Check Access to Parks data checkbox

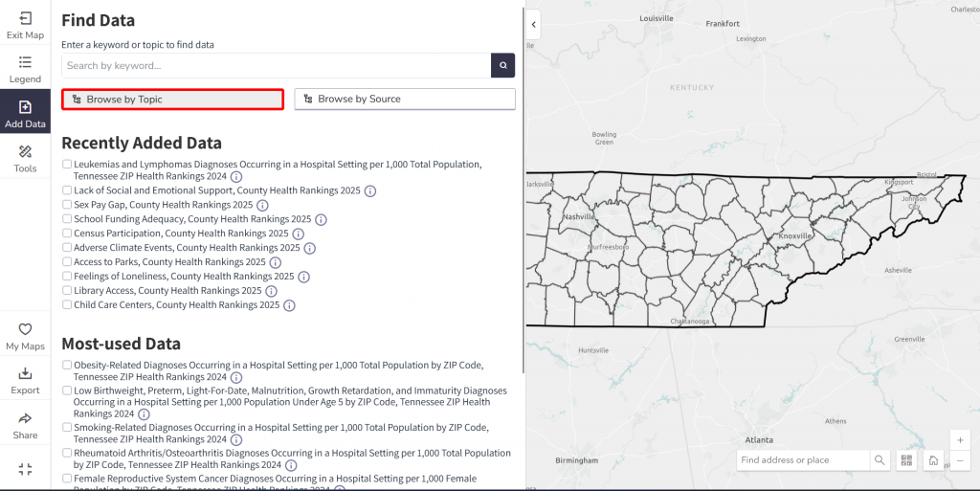[67, 261]
